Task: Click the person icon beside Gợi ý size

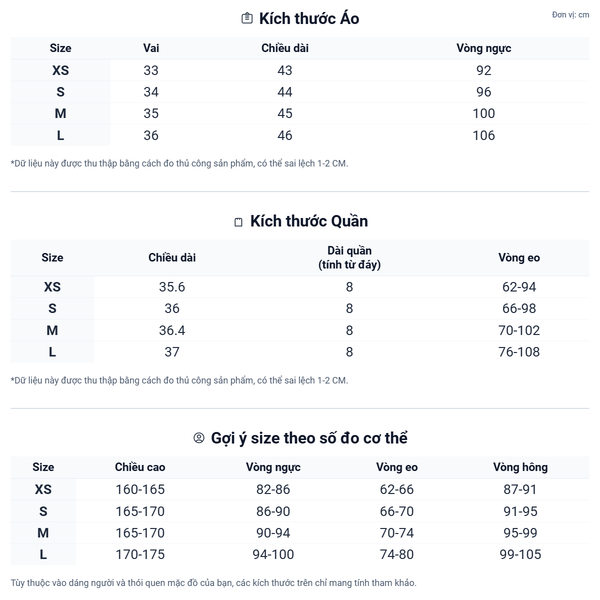Action: [x=199, y=438]
